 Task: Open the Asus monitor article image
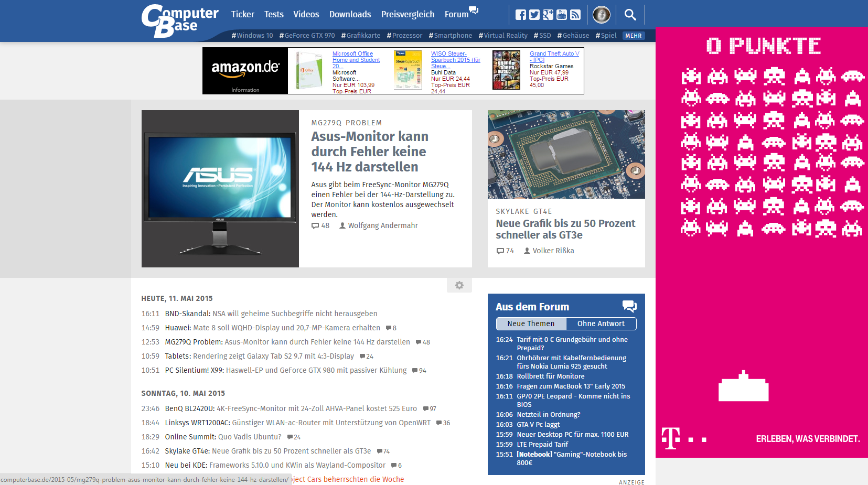click(x=220, y=189)
